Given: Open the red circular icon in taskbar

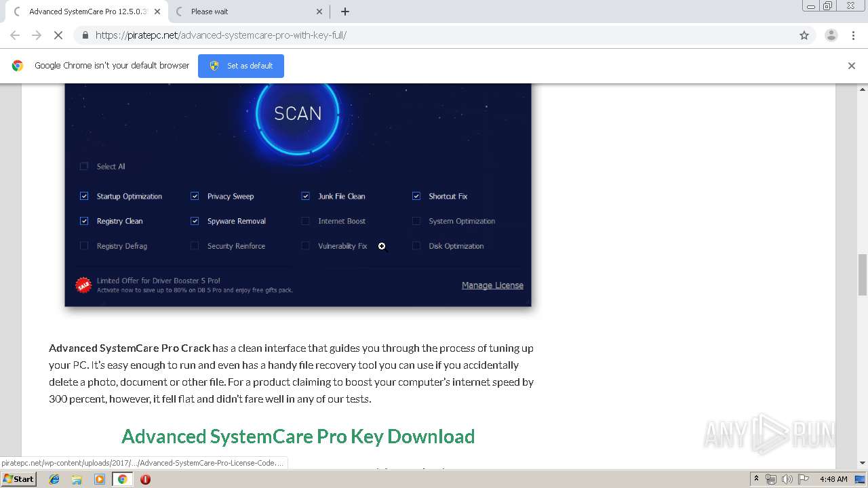Looking at the screenshot, I should click(145, 479).
